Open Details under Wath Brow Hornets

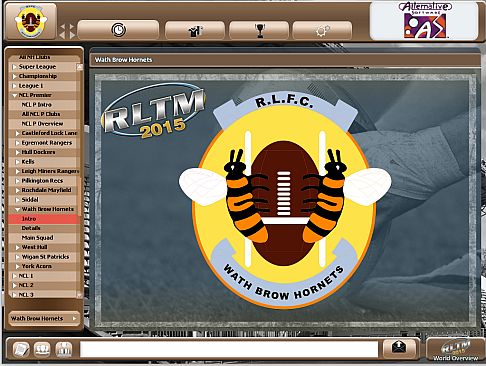pos(31,228)
